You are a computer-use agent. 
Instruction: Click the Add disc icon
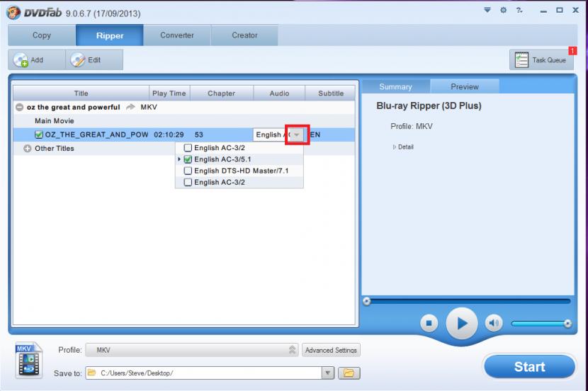[x=21, y=60]
